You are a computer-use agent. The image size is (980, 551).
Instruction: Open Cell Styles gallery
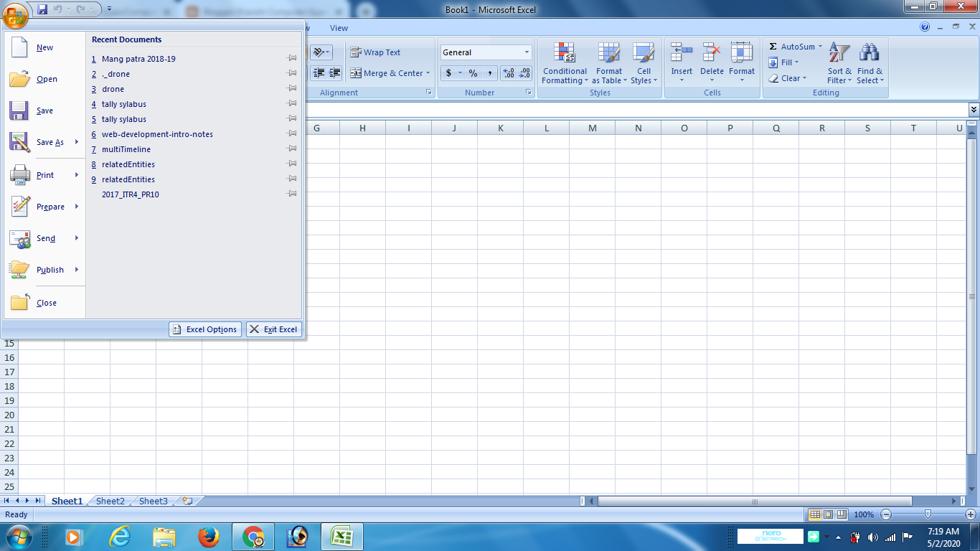[644, 63]
